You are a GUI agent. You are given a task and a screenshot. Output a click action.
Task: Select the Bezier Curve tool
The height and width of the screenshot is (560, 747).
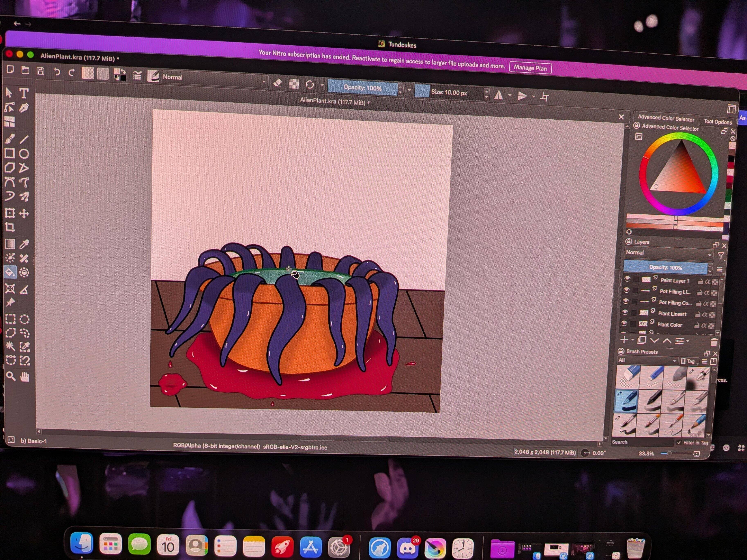tap(9, 182)
